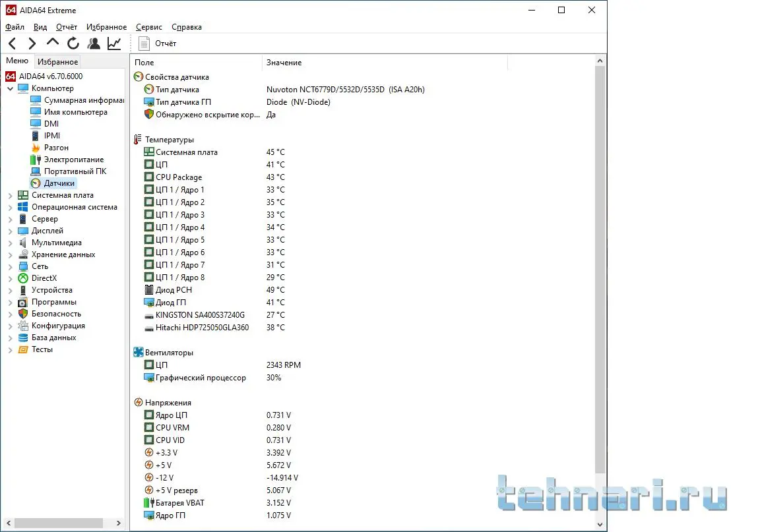Expand the Тесты tree node
Viewport: 760px width, 532px height.
(10, 350)
